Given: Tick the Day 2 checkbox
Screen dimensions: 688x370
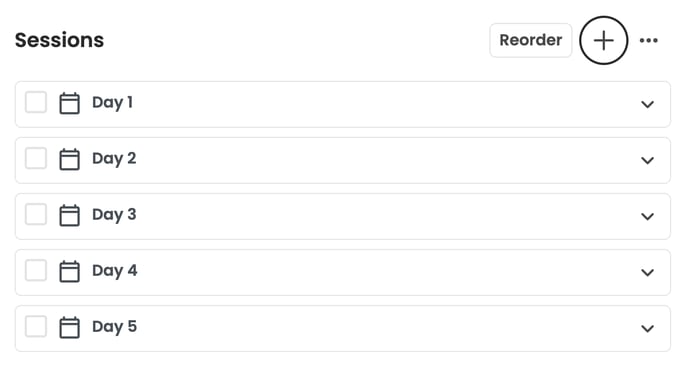Looking at the screenshot, I should pyautogui.click(x=36, y=158).
